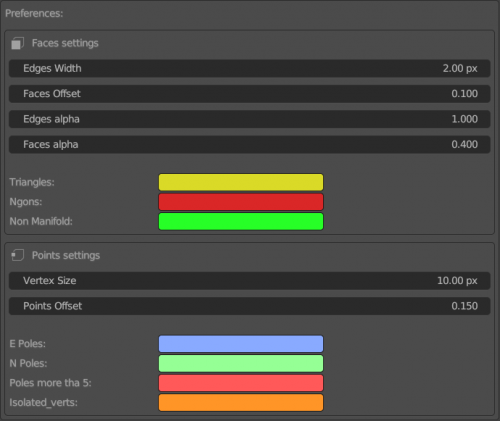Viewport: 500px width, 421px height.
Task: Click the Points settings vertex icon
Action: tap(17, 255)
